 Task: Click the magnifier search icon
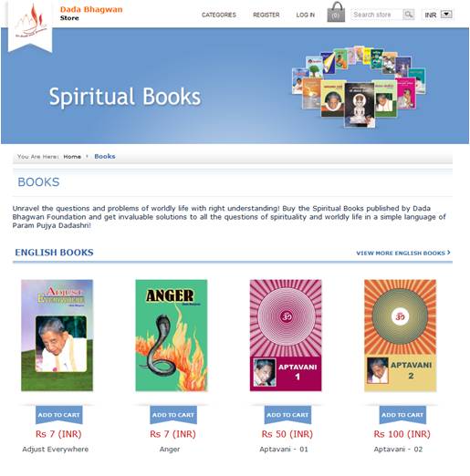pos(408,15)
